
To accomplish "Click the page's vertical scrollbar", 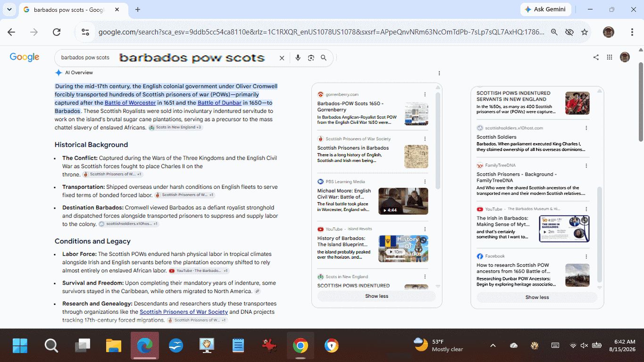I will (x=641, y=101).
